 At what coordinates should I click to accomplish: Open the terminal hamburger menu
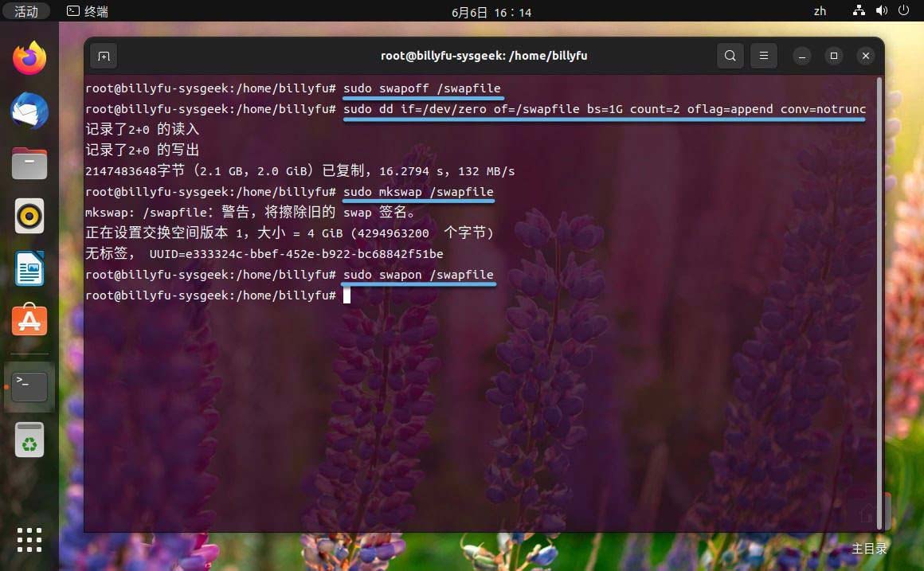(x=763, y=56)
